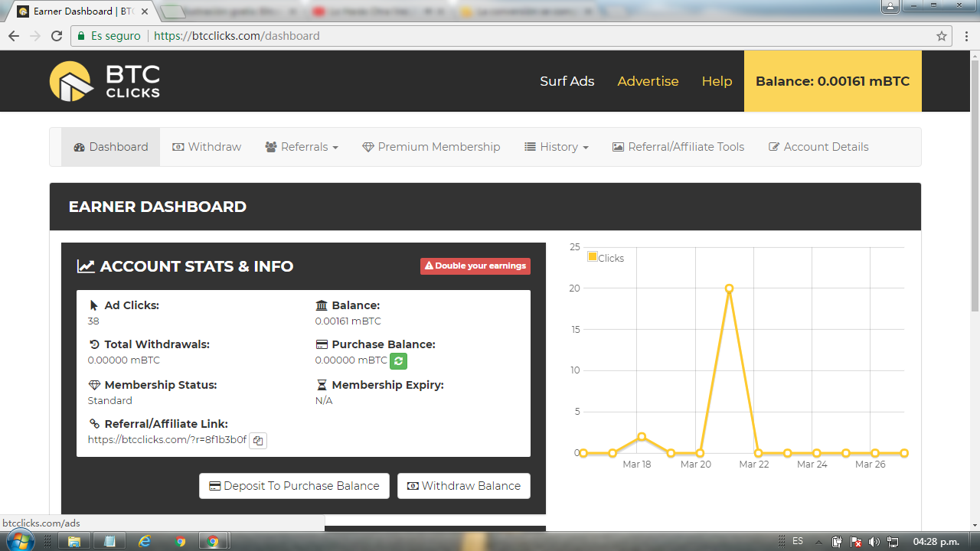Go to Surf Ads
This screenshot has height=551, width=980.
click(x=567, y=81)
